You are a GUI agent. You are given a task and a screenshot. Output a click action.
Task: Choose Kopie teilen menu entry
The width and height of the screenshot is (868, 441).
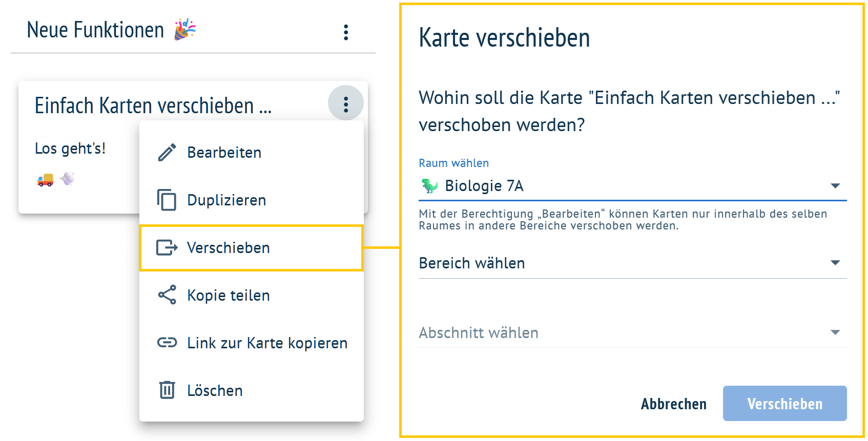(x=229, y=296)
